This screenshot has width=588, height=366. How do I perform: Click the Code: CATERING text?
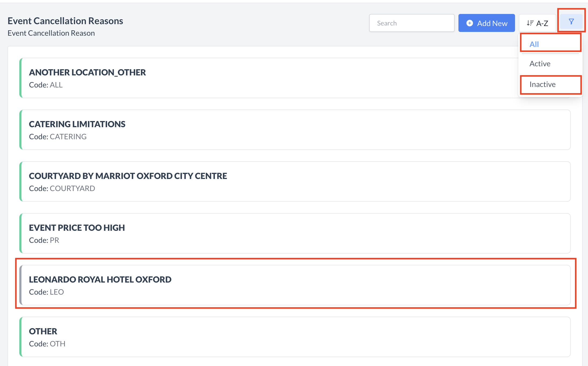tap(58, 137)
